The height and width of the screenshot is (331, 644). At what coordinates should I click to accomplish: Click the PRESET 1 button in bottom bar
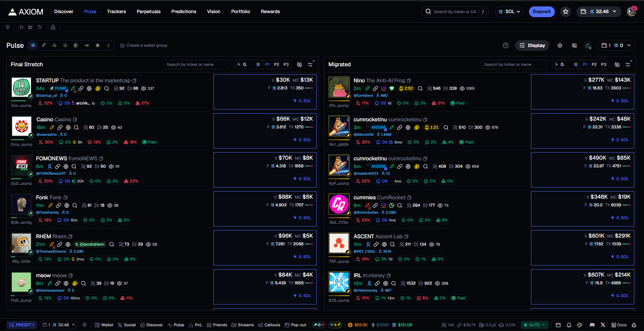[x=22, y=325]
